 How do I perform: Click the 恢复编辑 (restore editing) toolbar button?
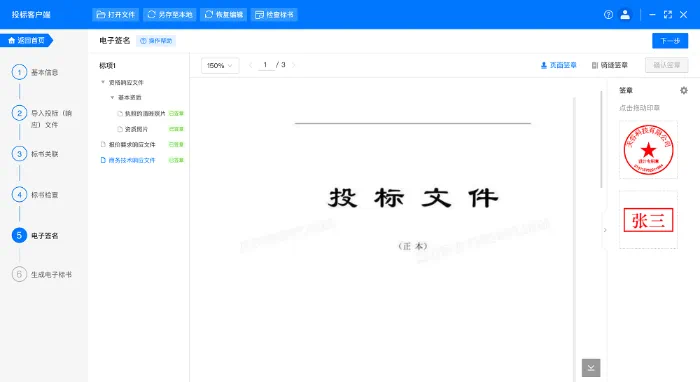(224, 15)
